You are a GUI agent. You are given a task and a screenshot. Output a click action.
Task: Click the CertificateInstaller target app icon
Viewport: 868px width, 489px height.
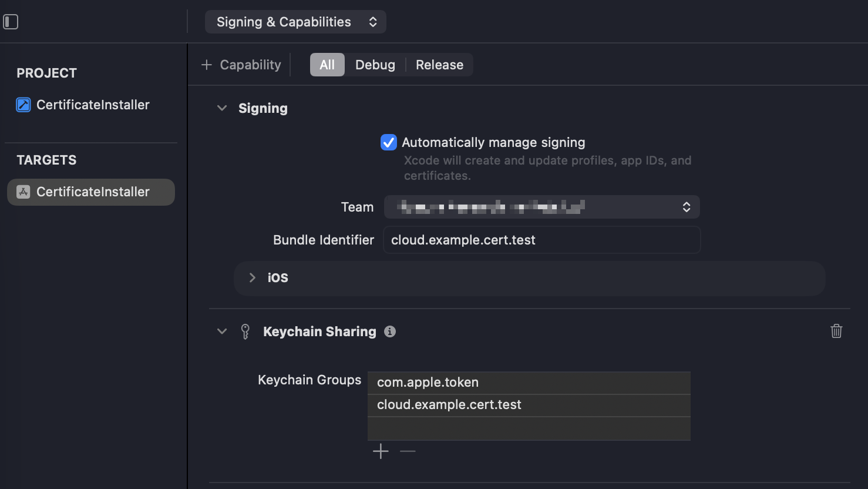(23, 192)
